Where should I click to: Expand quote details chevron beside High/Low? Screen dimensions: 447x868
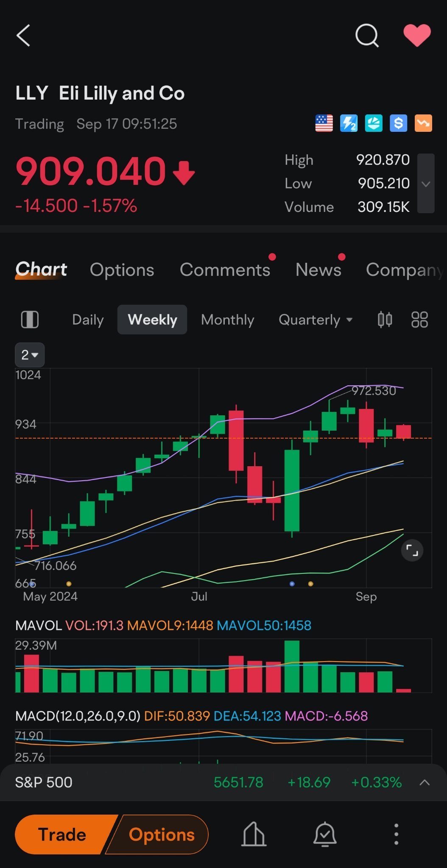point(426,183)
